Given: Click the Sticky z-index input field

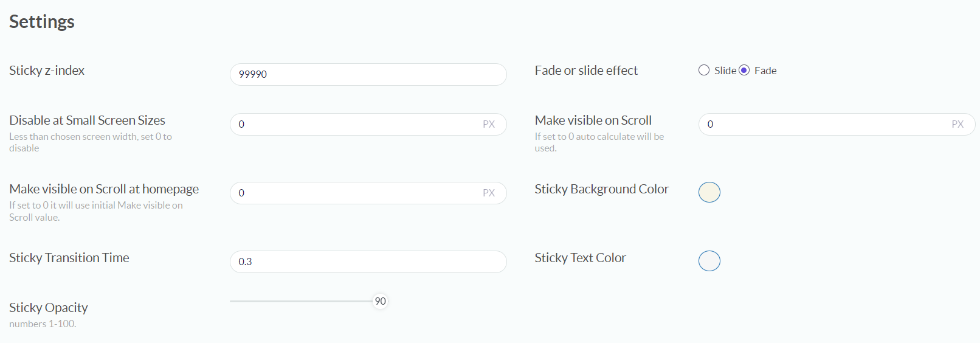Looking at the screenshot, I should (x=368, y=74).
